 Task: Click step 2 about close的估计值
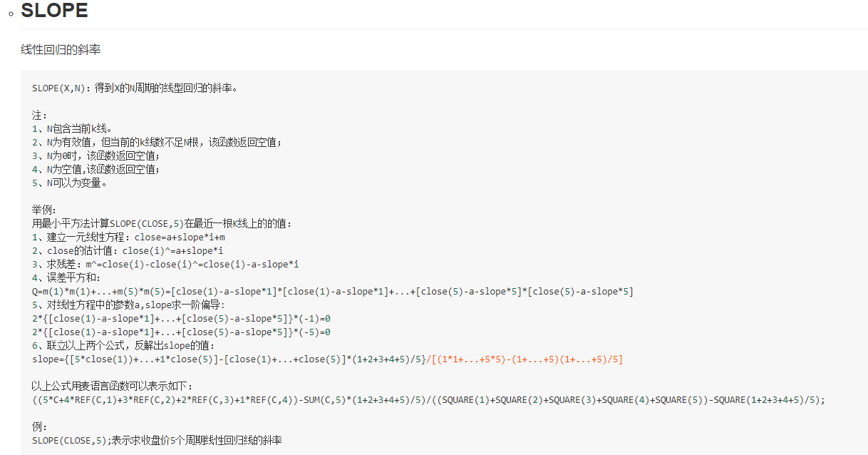point(128,250)
